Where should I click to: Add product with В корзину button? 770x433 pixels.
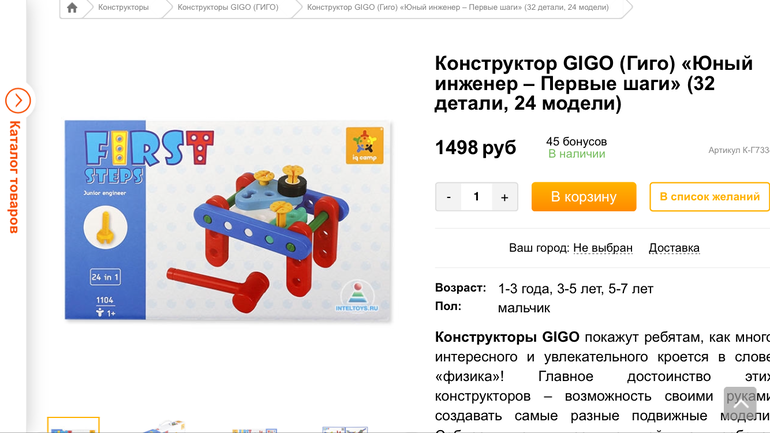pyautogui.click(x=584, y=197)
